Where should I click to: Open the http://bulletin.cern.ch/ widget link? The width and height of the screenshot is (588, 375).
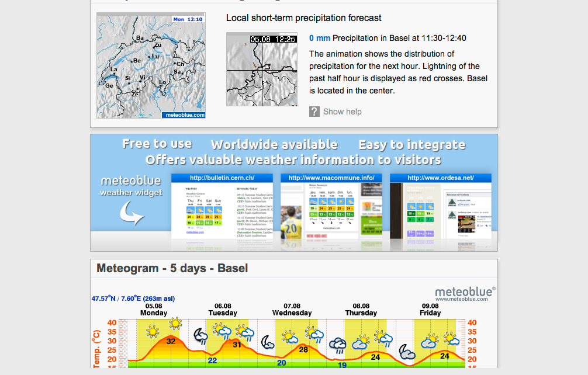point(222,177)
